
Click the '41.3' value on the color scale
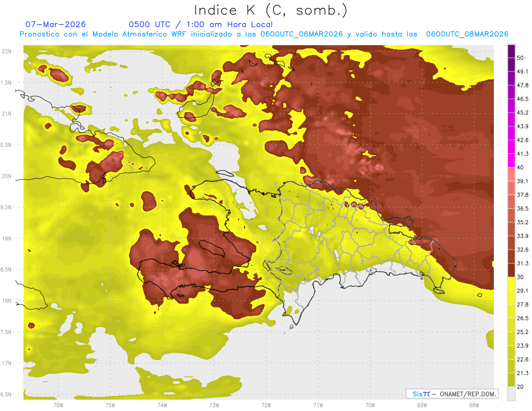click(523, 154)
